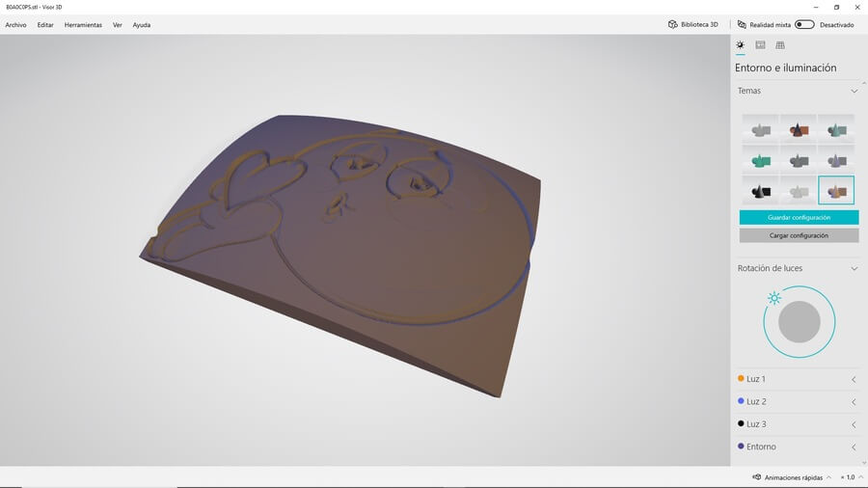Click Guardar configuración button
This screenshot has width=868, height=488.
point(799,218)
